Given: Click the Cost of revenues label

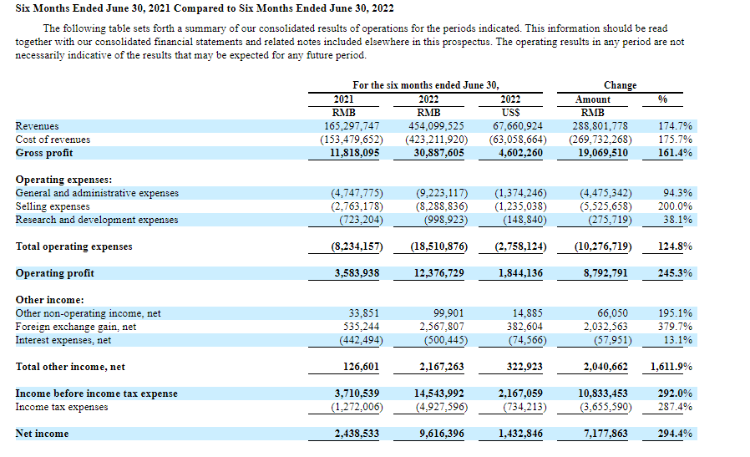Looking at the screenshot, I should pyautogui.click(x=53, y=140).
